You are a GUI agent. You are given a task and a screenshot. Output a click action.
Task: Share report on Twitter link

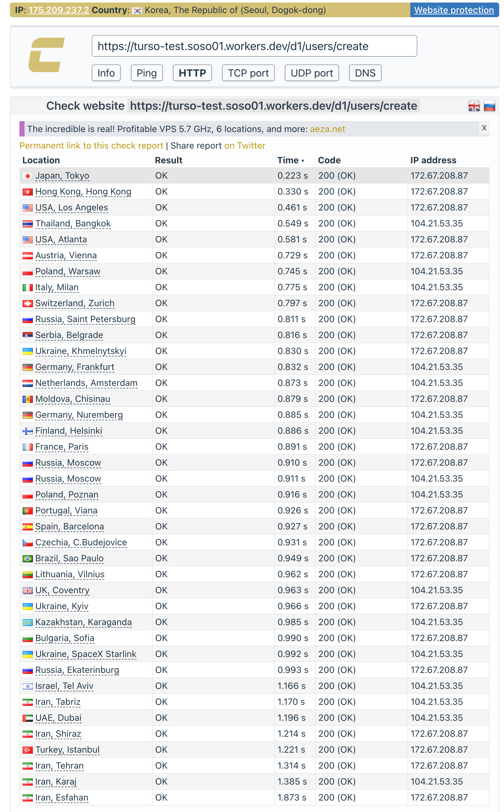(x=245, y=146)
